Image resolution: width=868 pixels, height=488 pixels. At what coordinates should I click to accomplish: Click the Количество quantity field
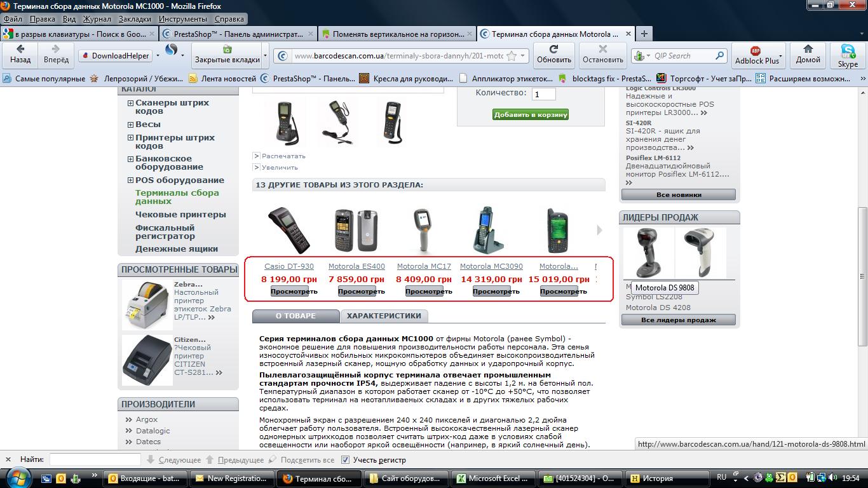(x=543, y=93)
